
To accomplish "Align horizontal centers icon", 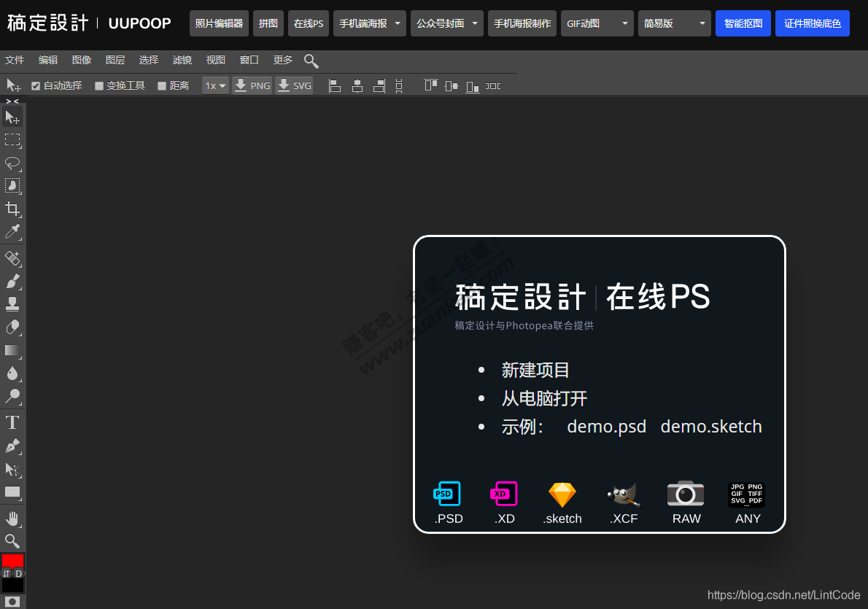I will click(x=357, y=86).
